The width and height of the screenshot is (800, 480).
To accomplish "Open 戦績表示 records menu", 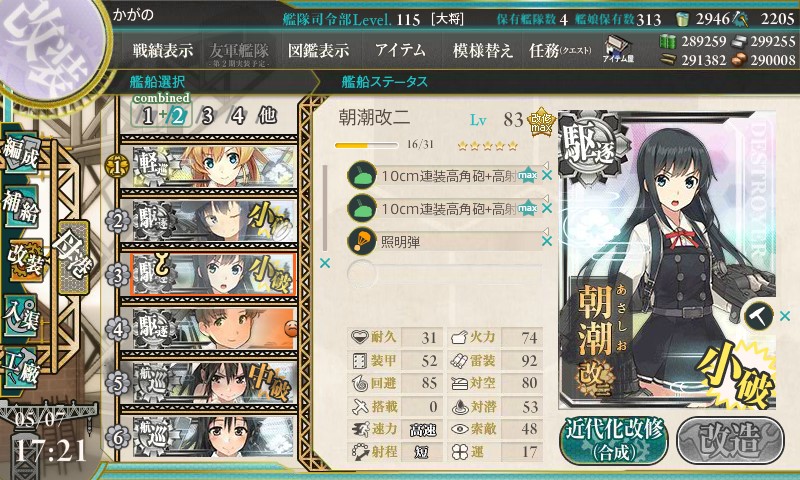I will click(x=163, y=50).
